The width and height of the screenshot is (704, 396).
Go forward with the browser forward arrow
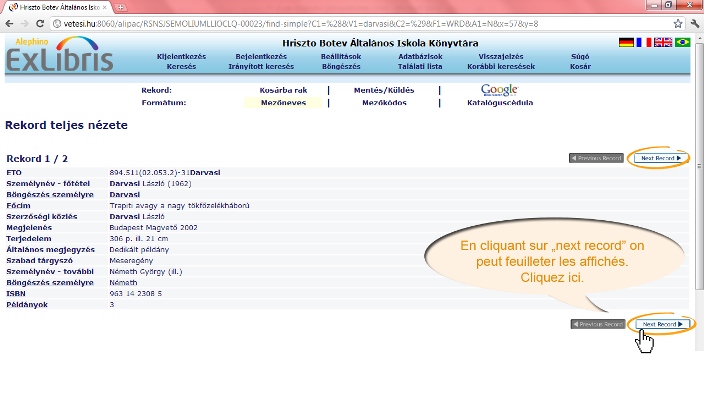[x=25, y=23]
